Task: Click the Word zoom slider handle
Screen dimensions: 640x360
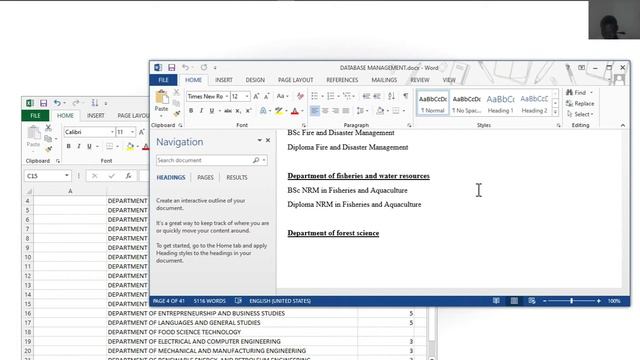Action: click(571, 301)
